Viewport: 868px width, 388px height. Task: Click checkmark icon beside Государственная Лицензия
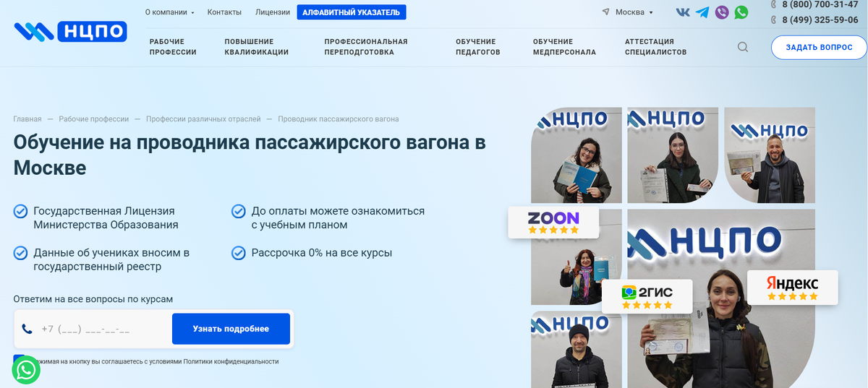coord(20,211)
